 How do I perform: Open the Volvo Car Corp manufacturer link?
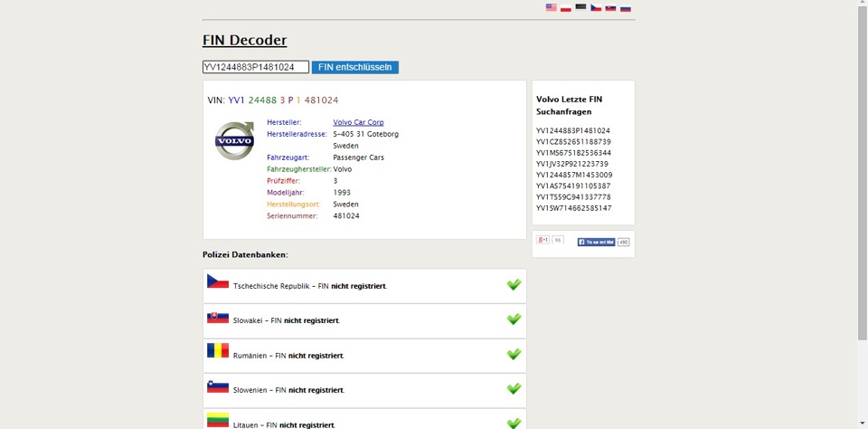358,122
